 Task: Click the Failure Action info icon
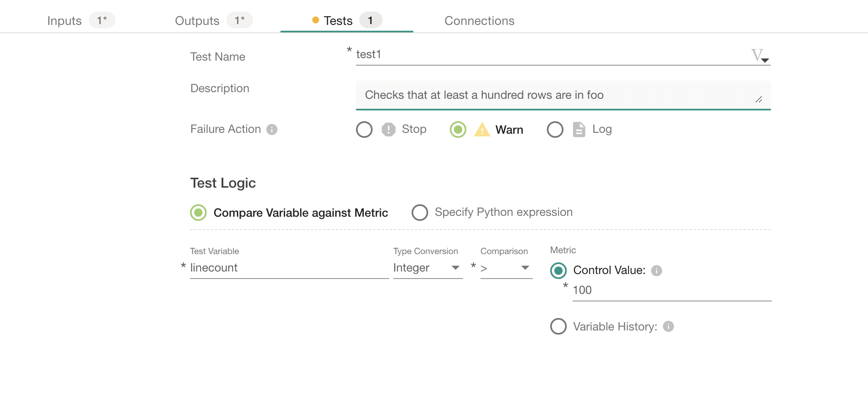coord(272,130)
